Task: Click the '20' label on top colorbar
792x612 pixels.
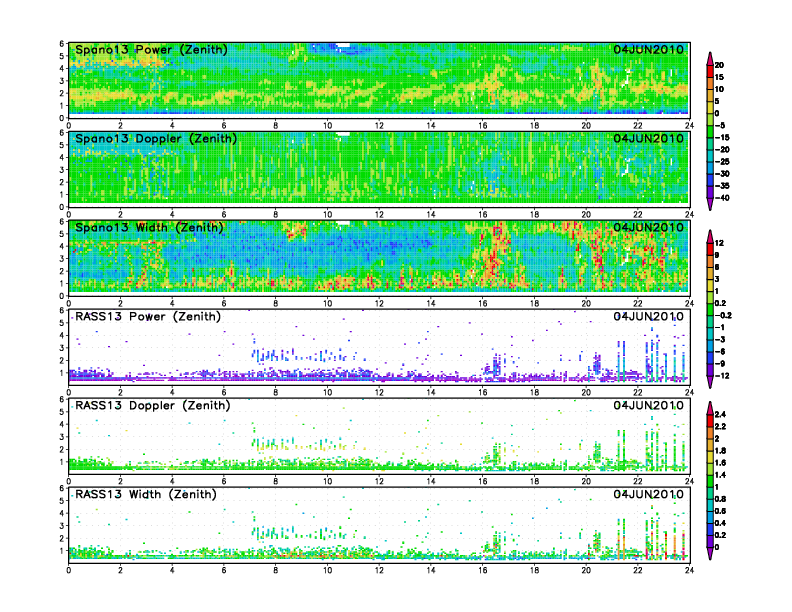Action: 719,65
